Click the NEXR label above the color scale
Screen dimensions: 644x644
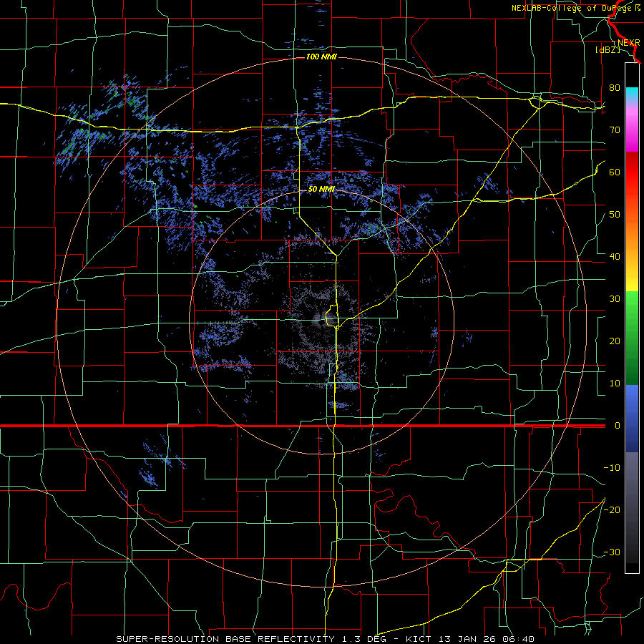pyautogui.click(x=628, y=43)
